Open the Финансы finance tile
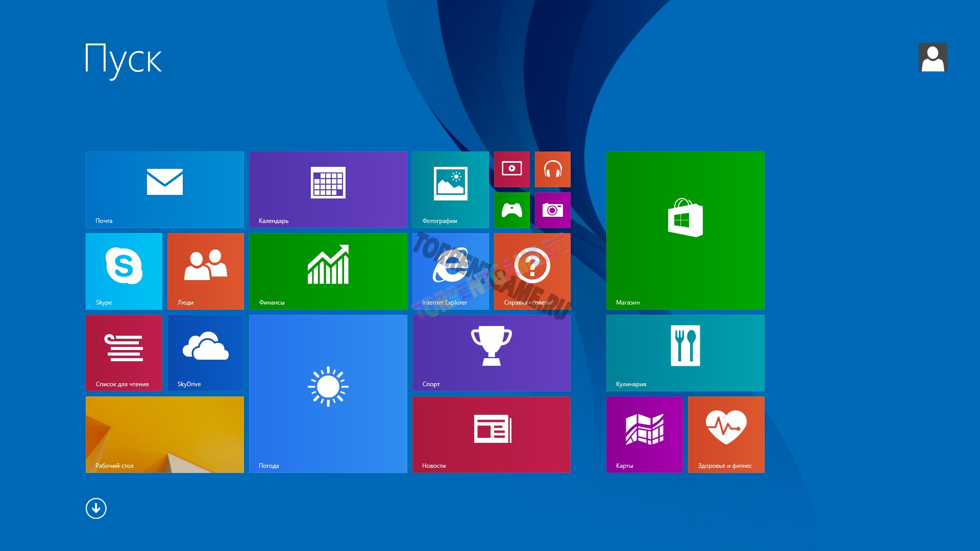980x551 pixels. click(328, 271)
